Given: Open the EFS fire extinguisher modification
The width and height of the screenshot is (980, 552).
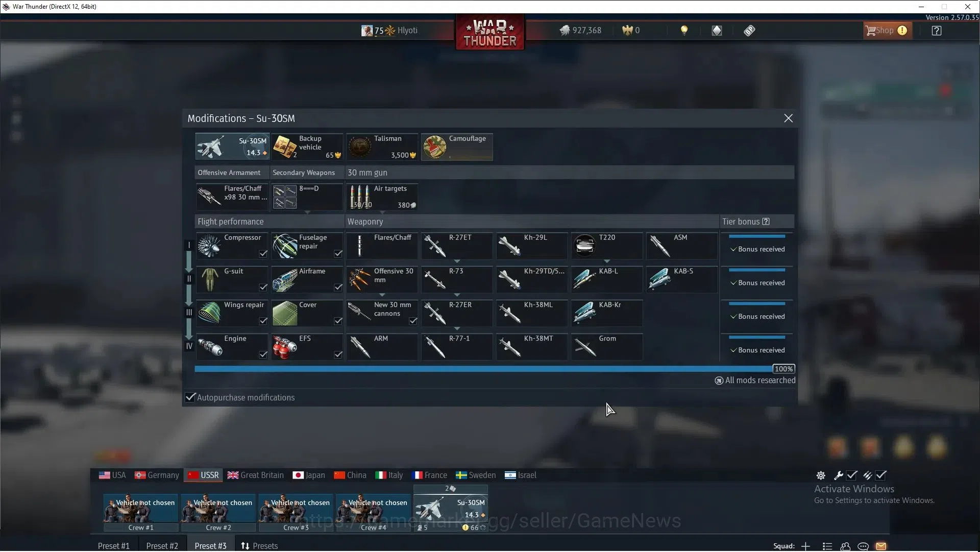Looking at the screenshot, I should pos(307,347).
